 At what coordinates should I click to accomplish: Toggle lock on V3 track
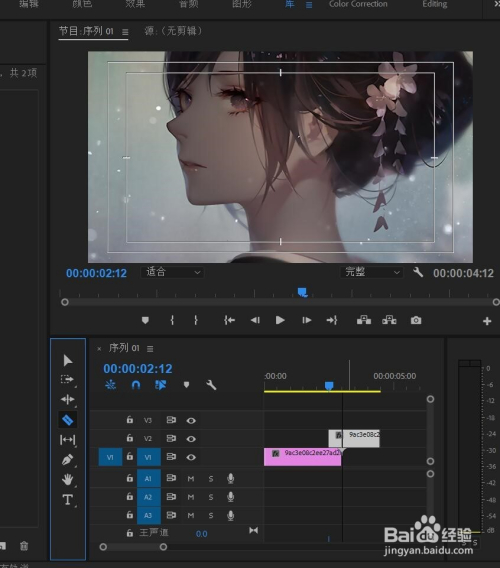pos(130,419)
